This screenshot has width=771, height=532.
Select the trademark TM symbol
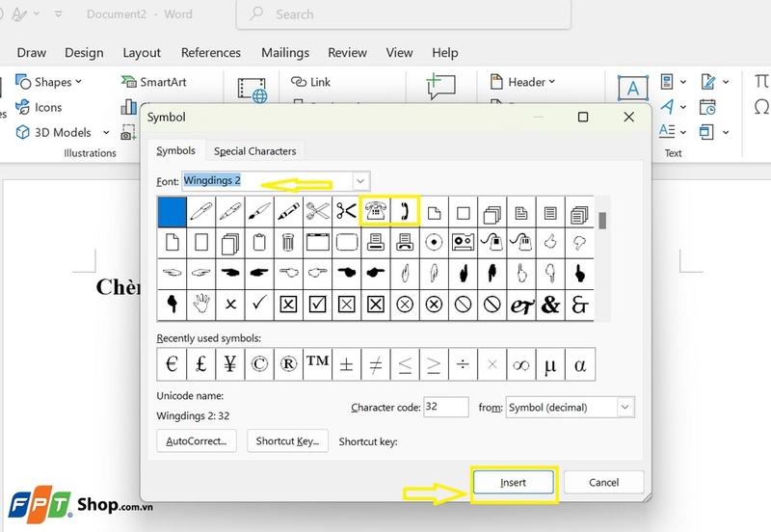(317, 364)
